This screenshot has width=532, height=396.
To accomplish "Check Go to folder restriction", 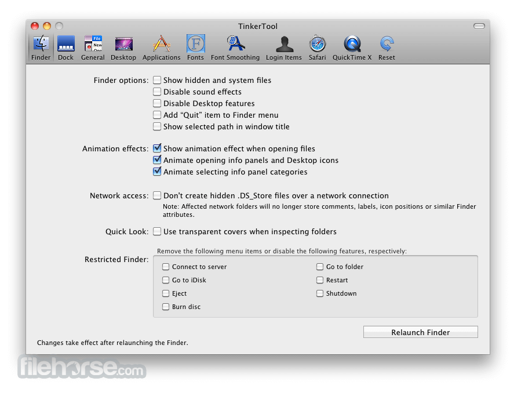I will (x=320, y=267).
